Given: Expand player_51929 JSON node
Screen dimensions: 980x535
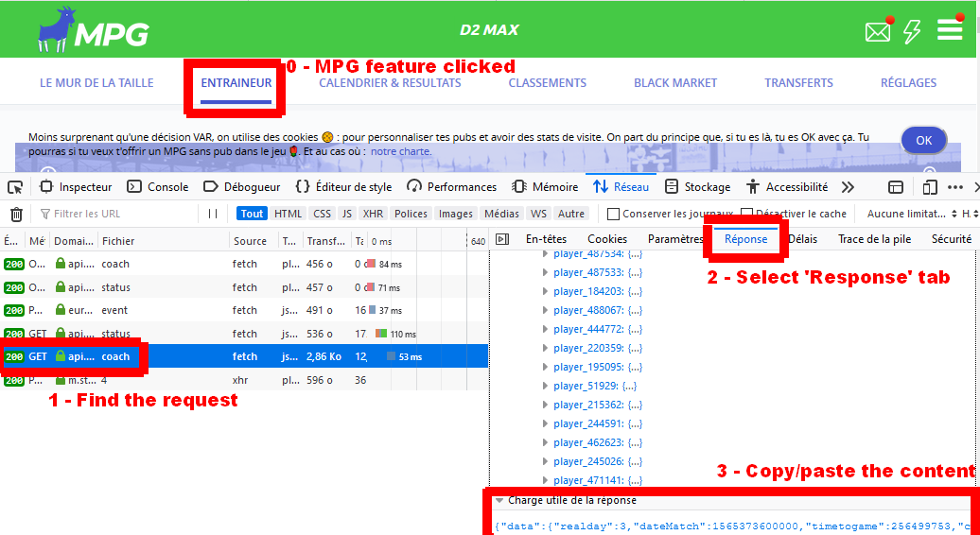Looking at the screenshot, I should point(546,386).
